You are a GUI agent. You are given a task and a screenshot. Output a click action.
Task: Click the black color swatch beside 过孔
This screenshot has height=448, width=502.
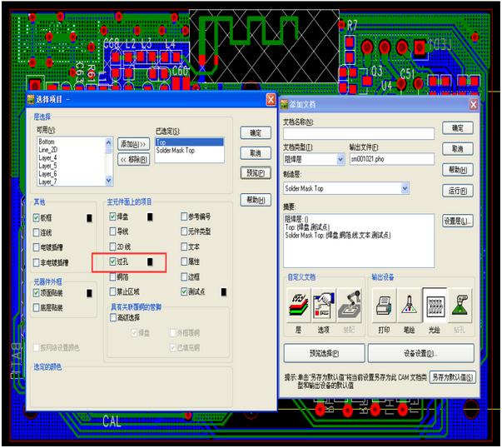pos(151,261)
